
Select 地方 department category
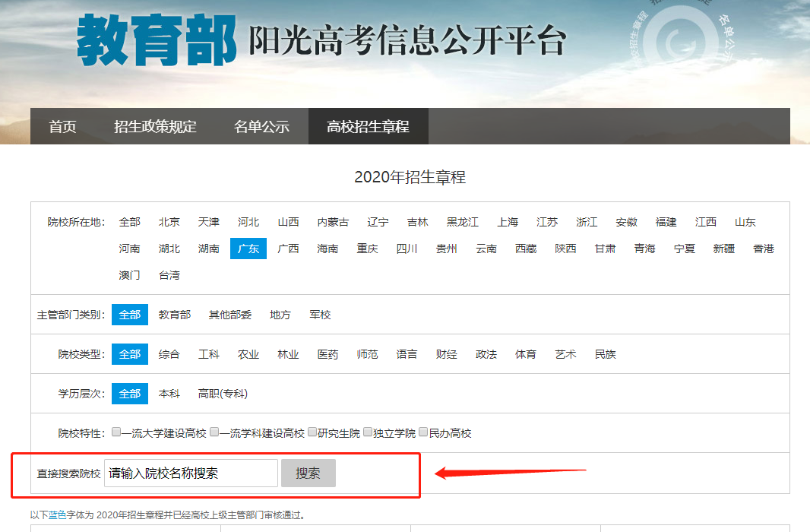tap(280, 315)
